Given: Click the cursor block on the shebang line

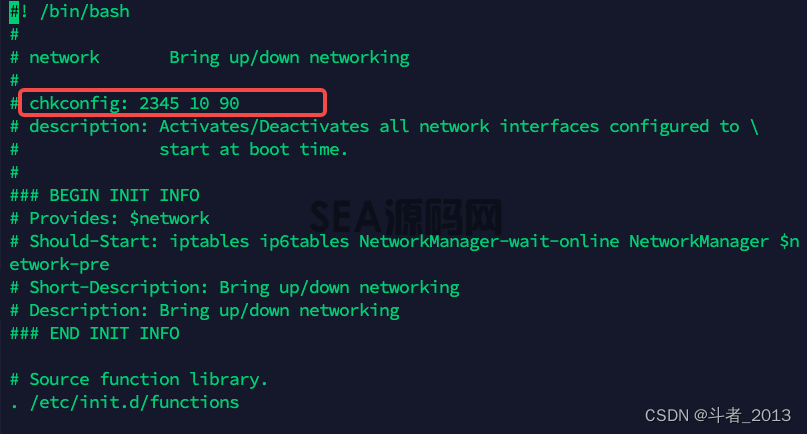Looking at the screenshot, I should (x=14, y=12).
